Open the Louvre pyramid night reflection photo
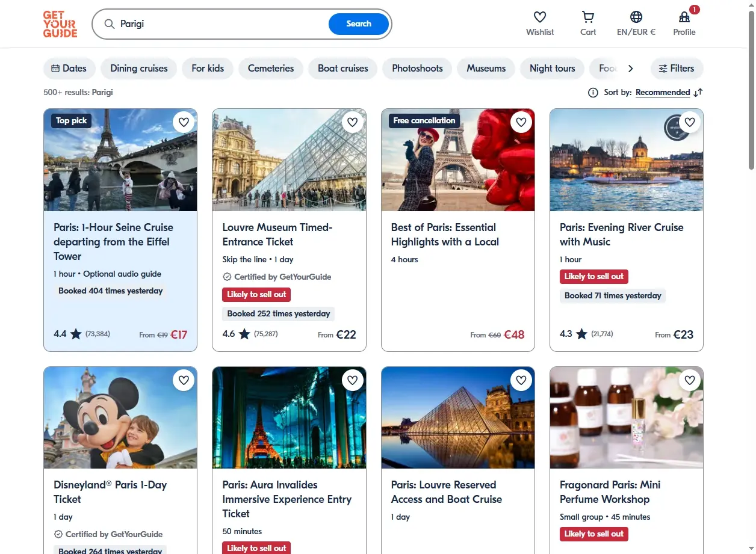The image size is (756, 554). (458, 418)
